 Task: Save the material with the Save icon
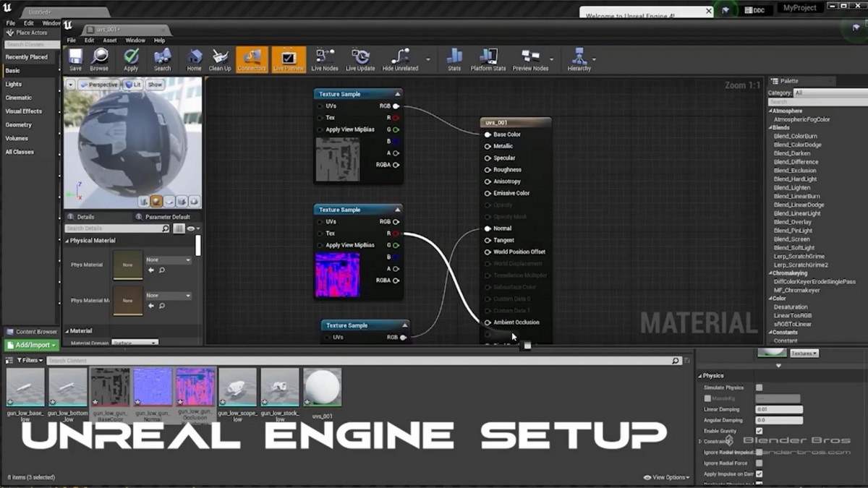coord(75,60)
